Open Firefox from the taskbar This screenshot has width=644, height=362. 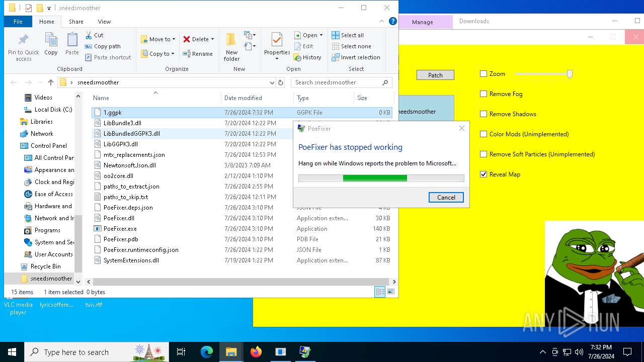[x=256, y=352]
